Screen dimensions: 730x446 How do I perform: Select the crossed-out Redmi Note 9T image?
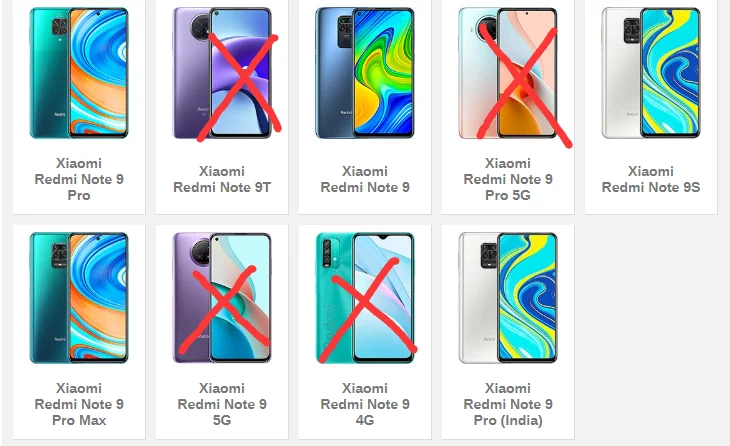pyautogui.click(x=222, y=73)
